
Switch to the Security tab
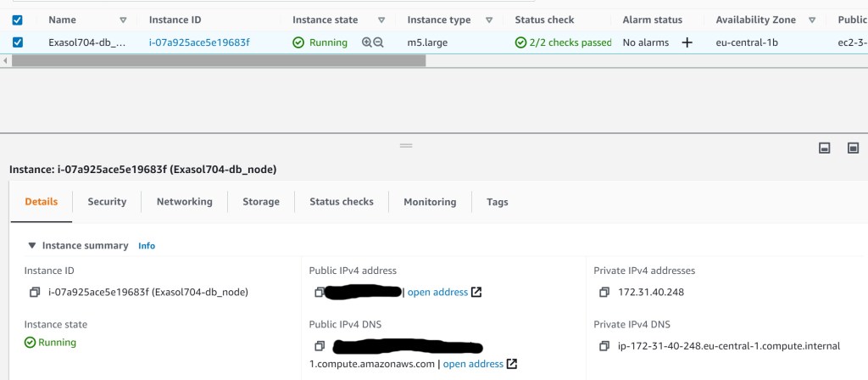pos(107,202)
